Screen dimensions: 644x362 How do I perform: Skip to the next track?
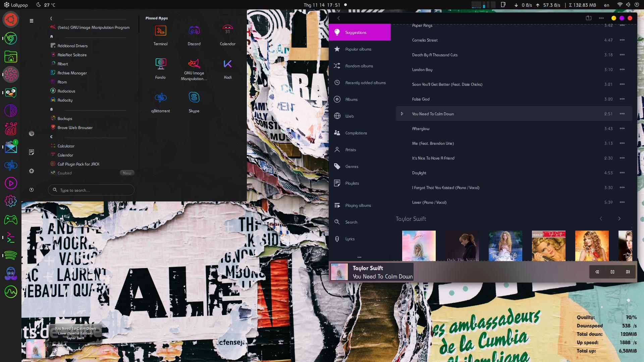click(628, 272)
